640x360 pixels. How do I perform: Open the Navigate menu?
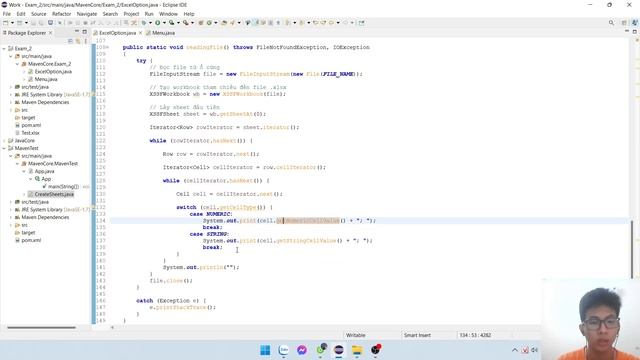click(87, 14)
